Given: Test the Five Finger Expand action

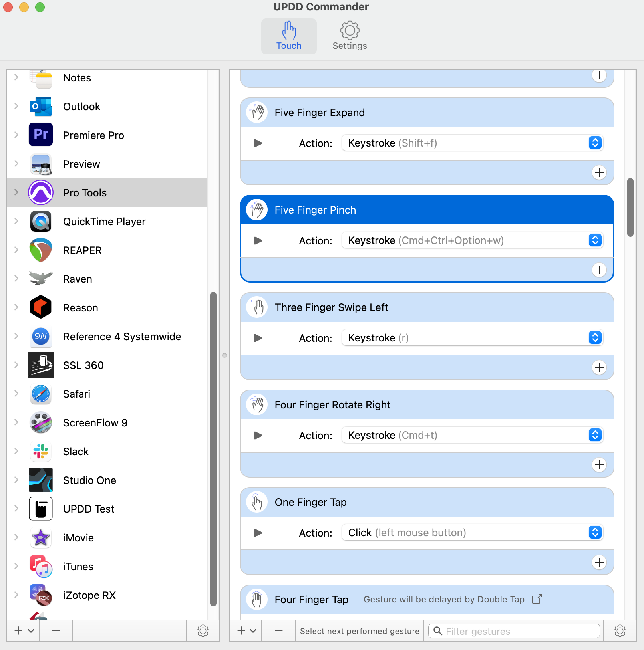Looking at the screenshot, I should click(x=258, y=143).
